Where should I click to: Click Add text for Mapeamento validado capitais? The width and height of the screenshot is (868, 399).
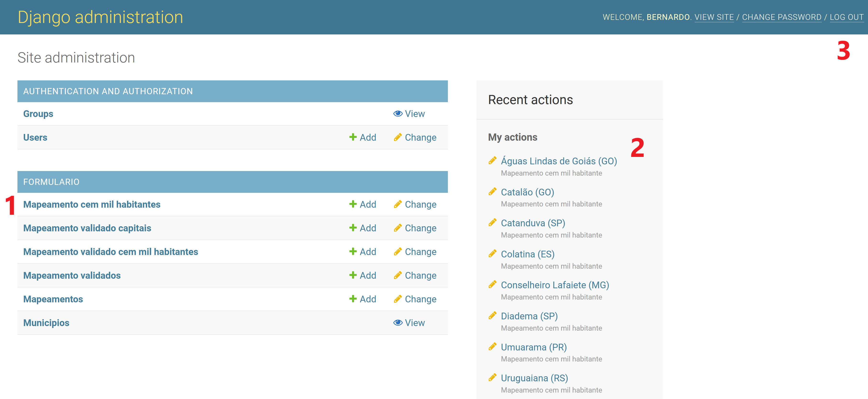[x=368, y=228]
